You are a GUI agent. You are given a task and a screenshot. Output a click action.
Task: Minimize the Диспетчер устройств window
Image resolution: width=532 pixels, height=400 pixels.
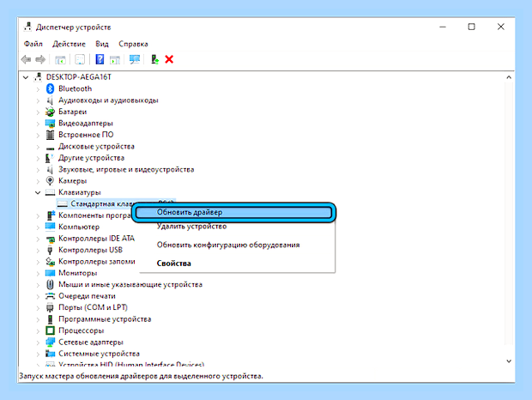443,27
